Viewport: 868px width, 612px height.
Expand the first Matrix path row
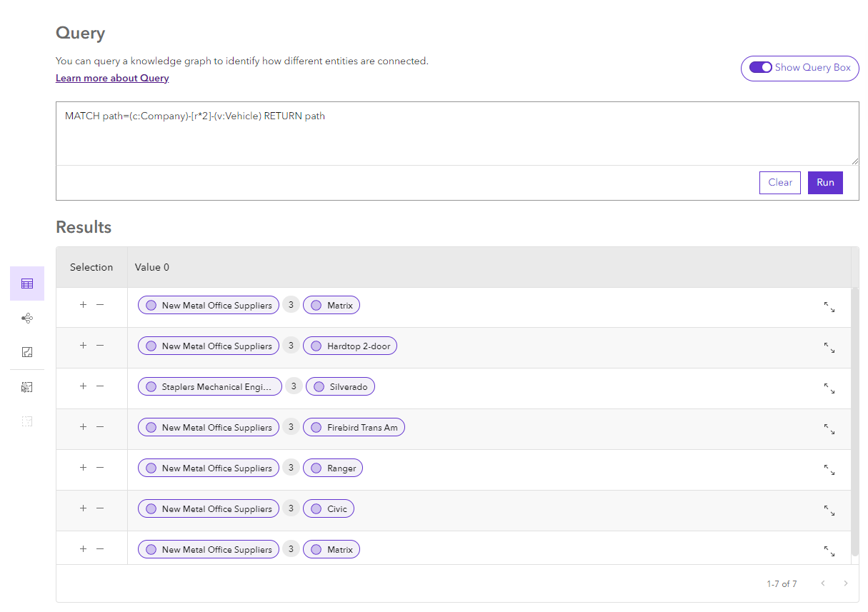tap(829, 307)
